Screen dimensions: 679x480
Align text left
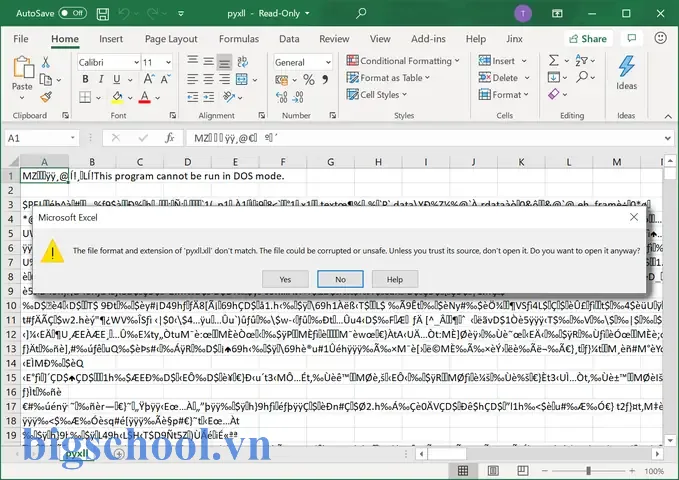(193, 79)
